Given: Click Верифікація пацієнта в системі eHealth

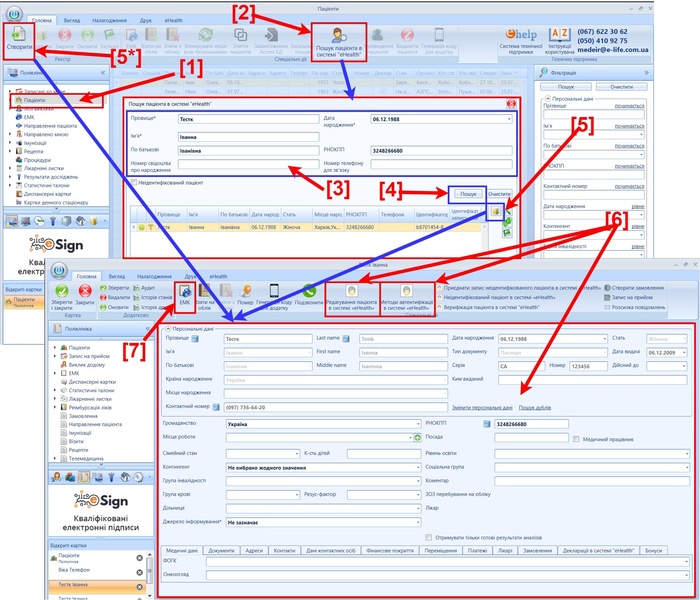Looking at the screenshot, I should (488, 307).
